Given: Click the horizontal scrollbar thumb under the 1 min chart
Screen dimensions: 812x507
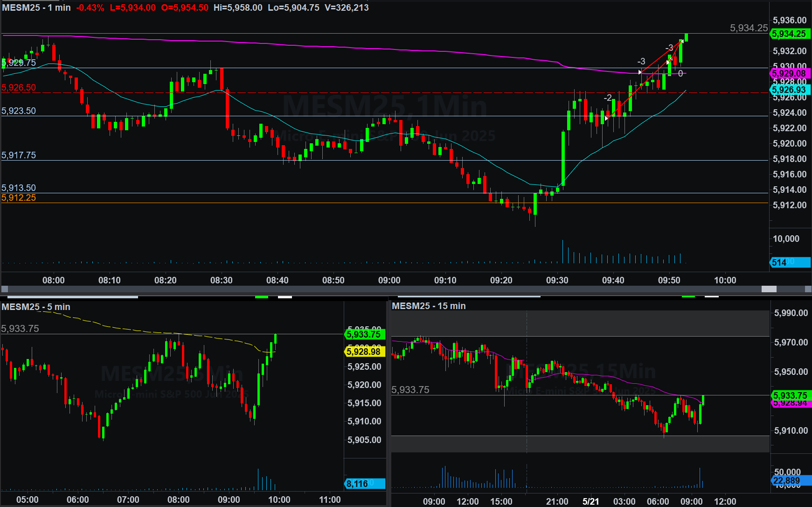Looking at the screenshot, I should [x=769, y=289].
